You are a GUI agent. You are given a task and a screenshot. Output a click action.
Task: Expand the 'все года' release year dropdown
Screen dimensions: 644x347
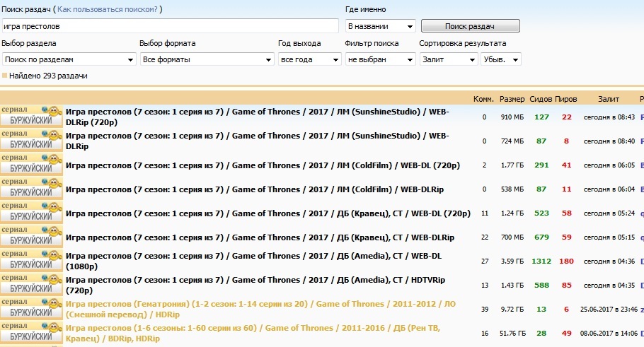310,59
